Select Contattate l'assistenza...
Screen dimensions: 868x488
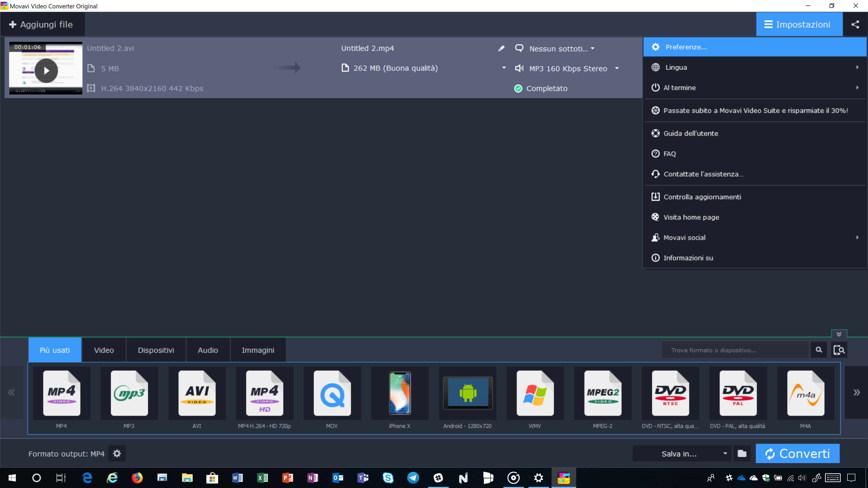(x=755, y=174)
